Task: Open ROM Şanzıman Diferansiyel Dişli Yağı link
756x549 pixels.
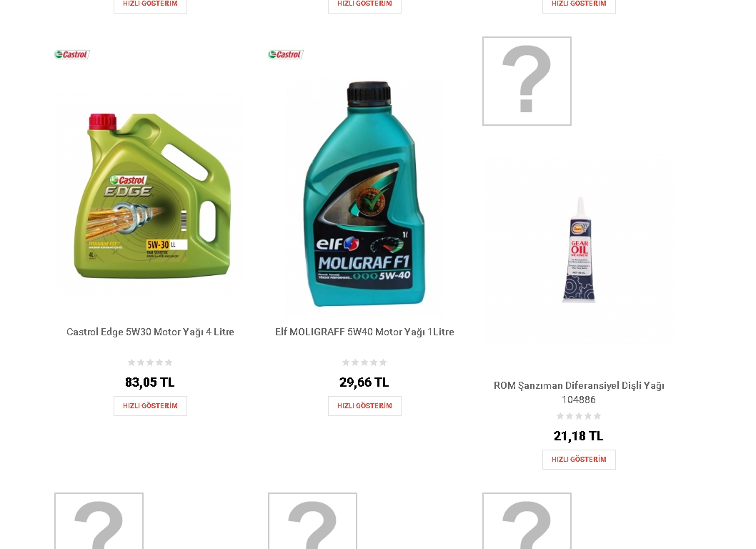Action: [x=579, y=392]
